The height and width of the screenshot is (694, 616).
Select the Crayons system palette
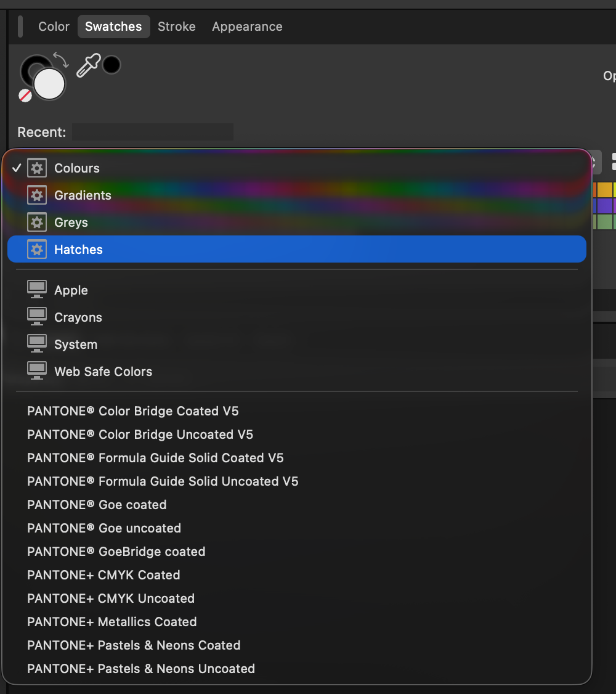(x=297, y=317)
